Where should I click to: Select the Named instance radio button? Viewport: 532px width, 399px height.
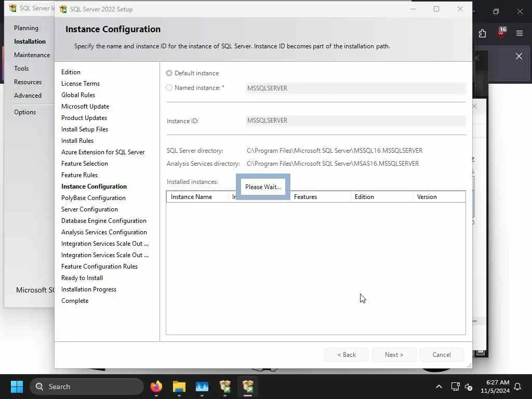(169, 87)
